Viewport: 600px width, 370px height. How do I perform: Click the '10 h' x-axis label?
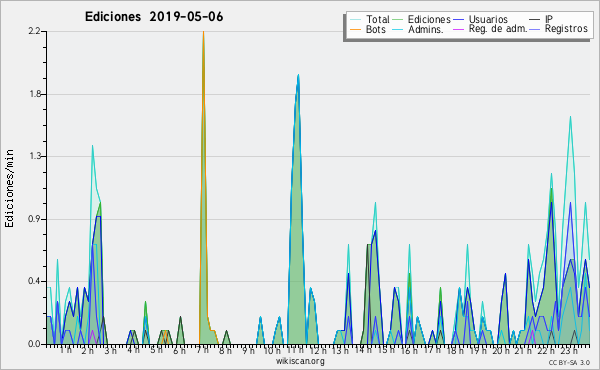point(272,350)
